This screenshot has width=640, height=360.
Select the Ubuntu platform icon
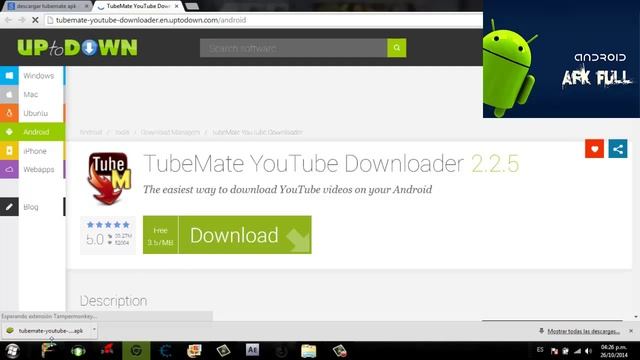(x=9, y=113)
